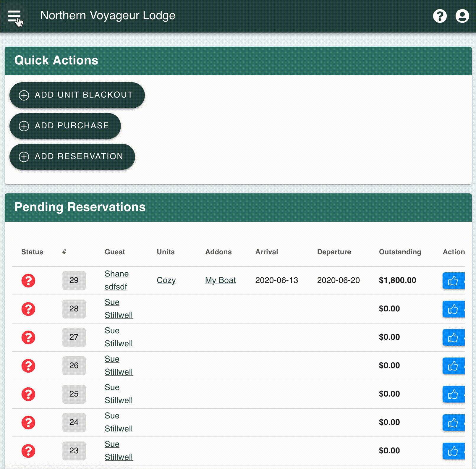Click the Status column header
476x469 pixels.
tap(32, 252)
